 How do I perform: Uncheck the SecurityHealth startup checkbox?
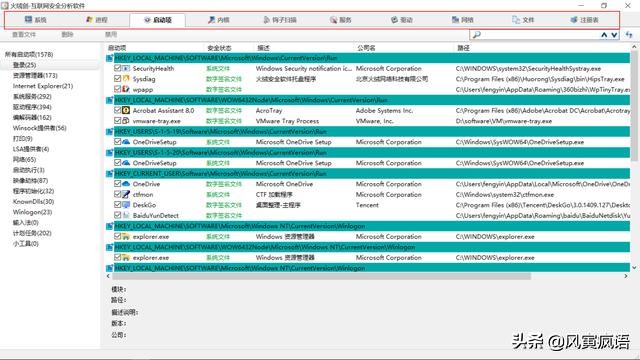click(x=118, y=68)
